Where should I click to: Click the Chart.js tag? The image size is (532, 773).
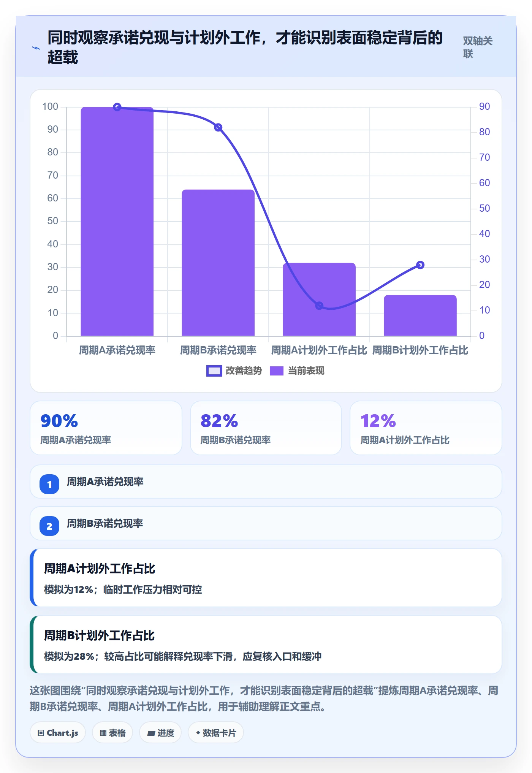pos(58,733)
